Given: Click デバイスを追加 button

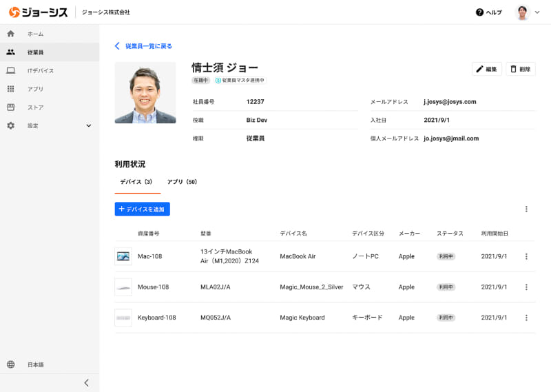Looking at the screenshot, I should pyautogui.click(x=143, y=209).
